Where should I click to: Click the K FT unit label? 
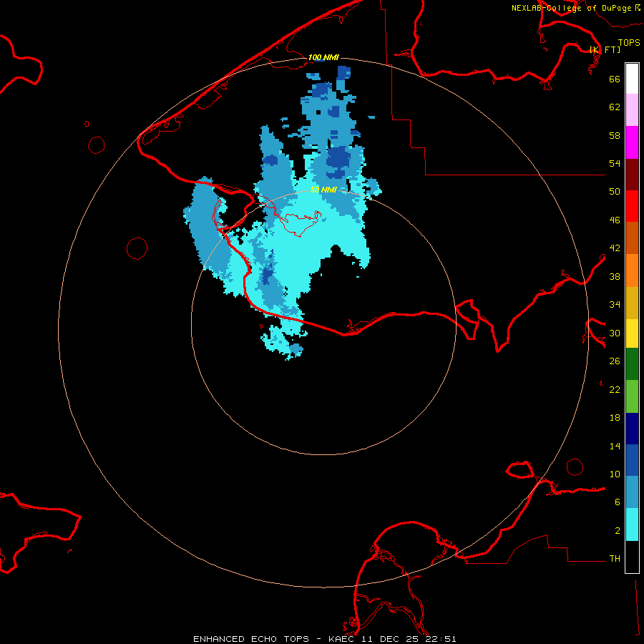(605, 49)
